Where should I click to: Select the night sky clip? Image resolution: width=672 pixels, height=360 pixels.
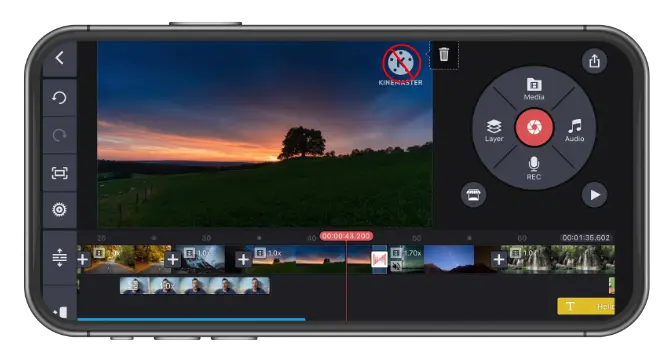449,259
